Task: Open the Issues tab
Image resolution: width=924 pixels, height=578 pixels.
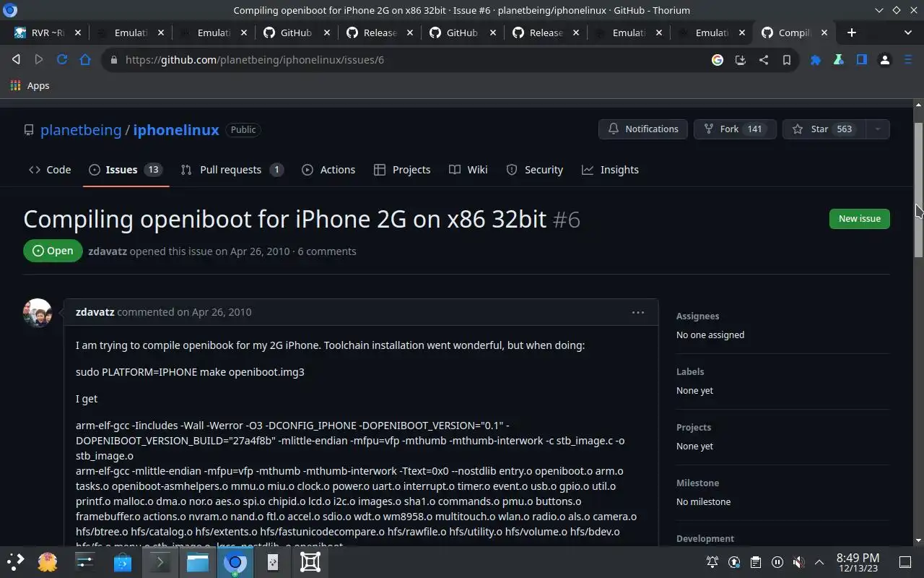Action: tap(126, 170)
